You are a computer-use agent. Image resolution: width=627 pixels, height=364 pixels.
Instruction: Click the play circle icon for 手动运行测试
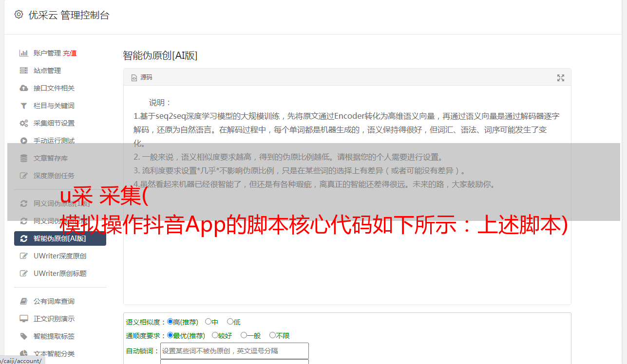point(23,141)
